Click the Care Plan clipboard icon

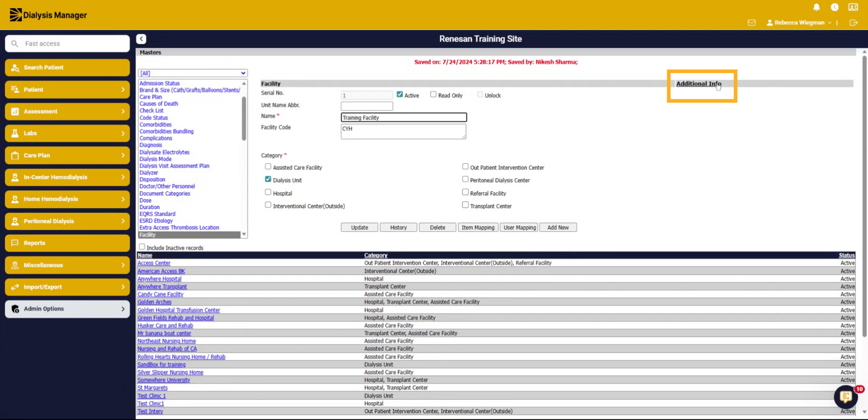(x=15, y=155)
